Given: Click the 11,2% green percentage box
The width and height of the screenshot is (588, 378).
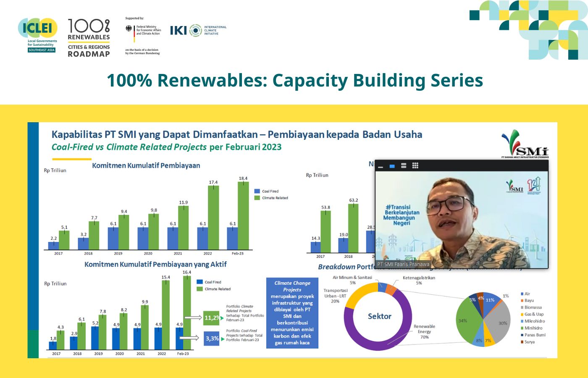Looking at the screenshot, I should pos(211,318).
